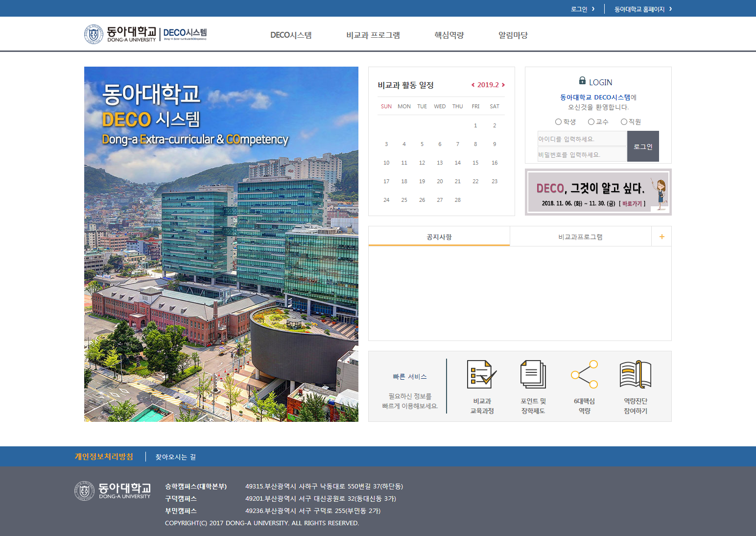Select the 교수 radio button
Screen dimensions: 756x536
tap(591, 122)
